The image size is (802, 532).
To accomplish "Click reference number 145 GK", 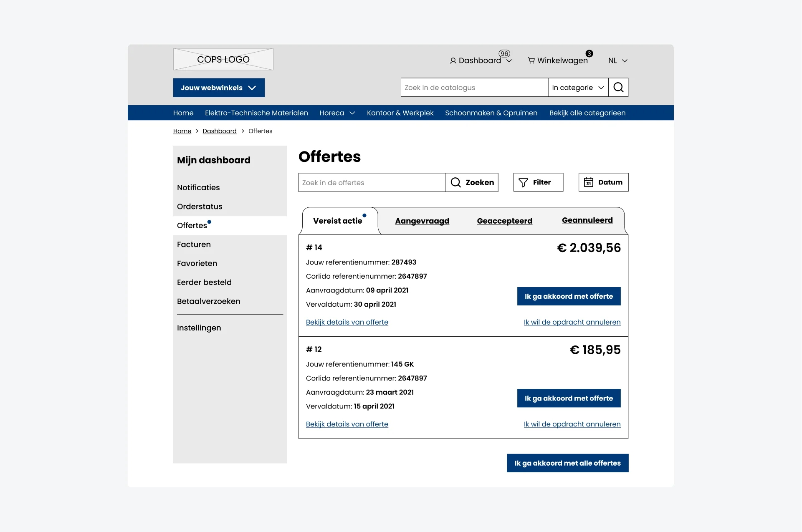I will pyautogui.click(x=402, y=364).
